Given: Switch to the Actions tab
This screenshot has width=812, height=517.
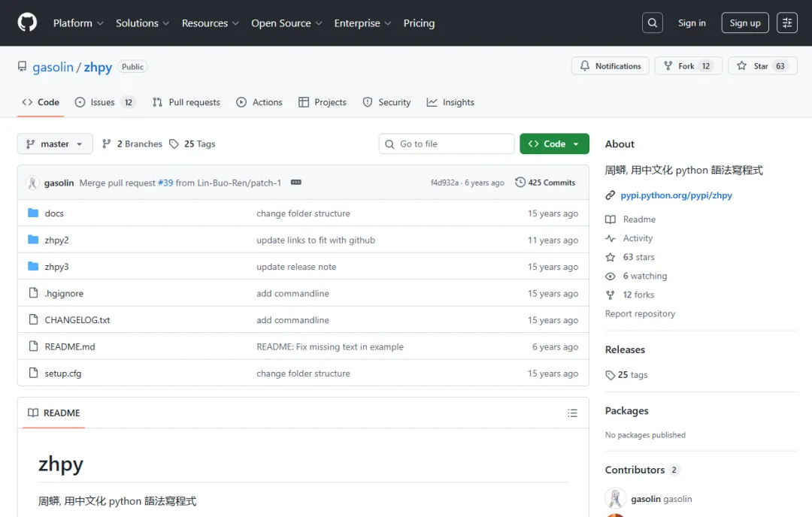Looking at the screenshot, I should click(259, 102).
